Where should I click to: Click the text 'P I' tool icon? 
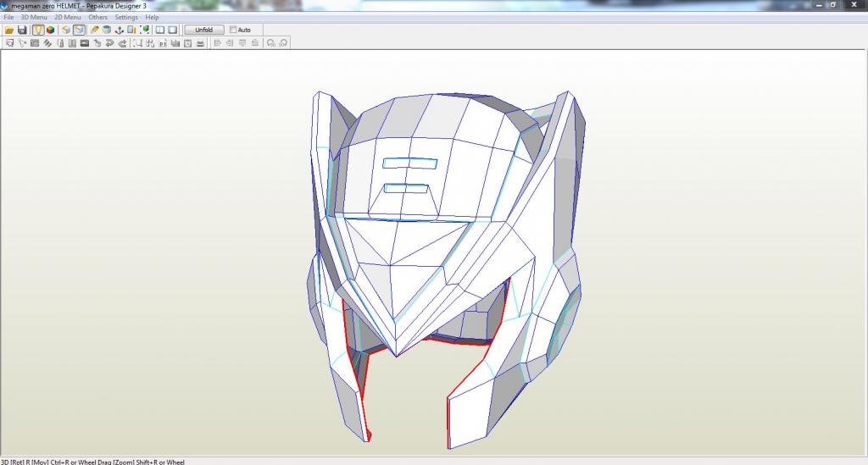tap(163, 43)
